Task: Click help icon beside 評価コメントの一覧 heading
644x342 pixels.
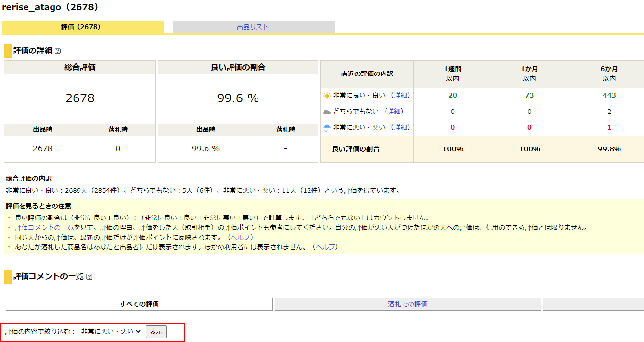Action: [x=89, y=277]
